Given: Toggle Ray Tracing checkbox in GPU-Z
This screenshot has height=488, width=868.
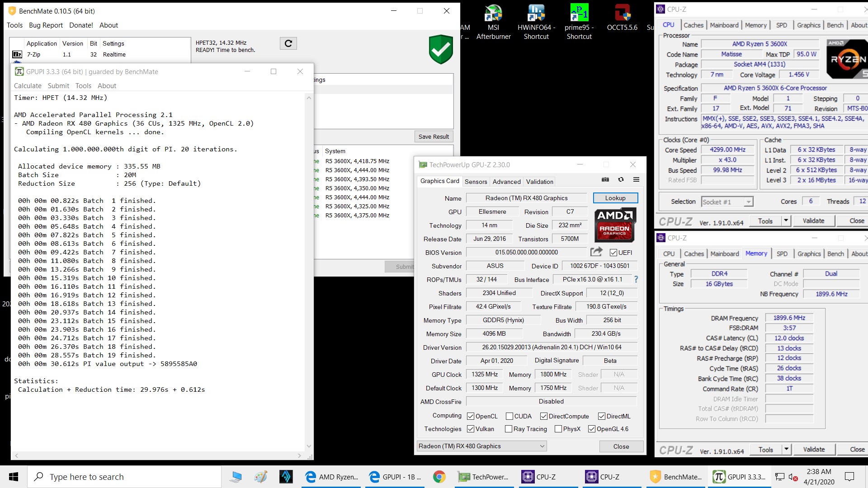Looking at the screenshot, I should (509, 429).
